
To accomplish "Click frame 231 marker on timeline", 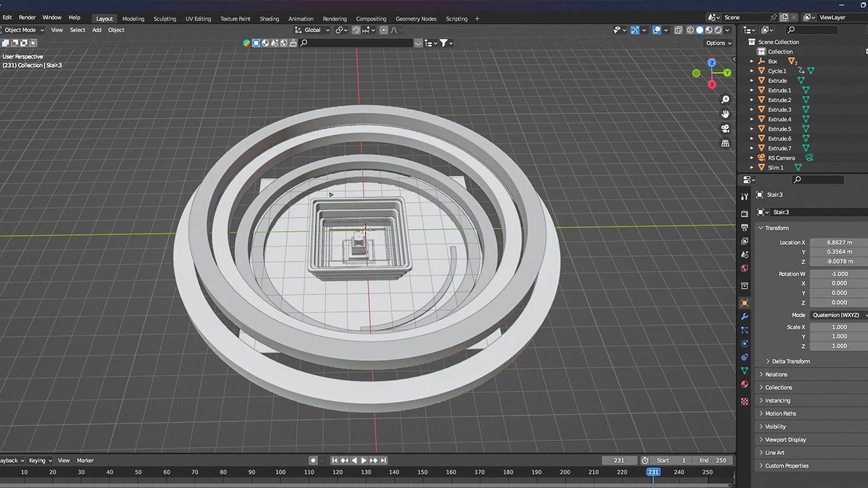I will 653,472.
